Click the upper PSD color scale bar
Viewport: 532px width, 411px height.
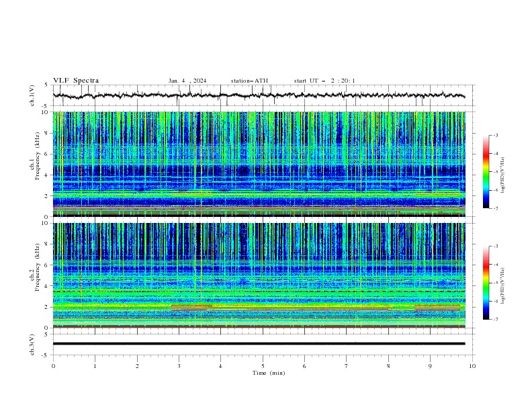[486, 171]
